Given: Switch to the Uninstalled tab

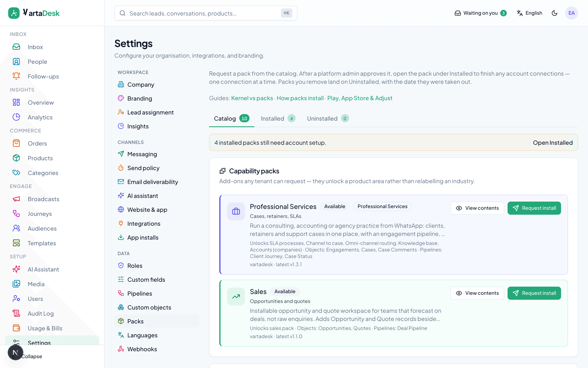Looking at the screenshot, I should point(328,119).
